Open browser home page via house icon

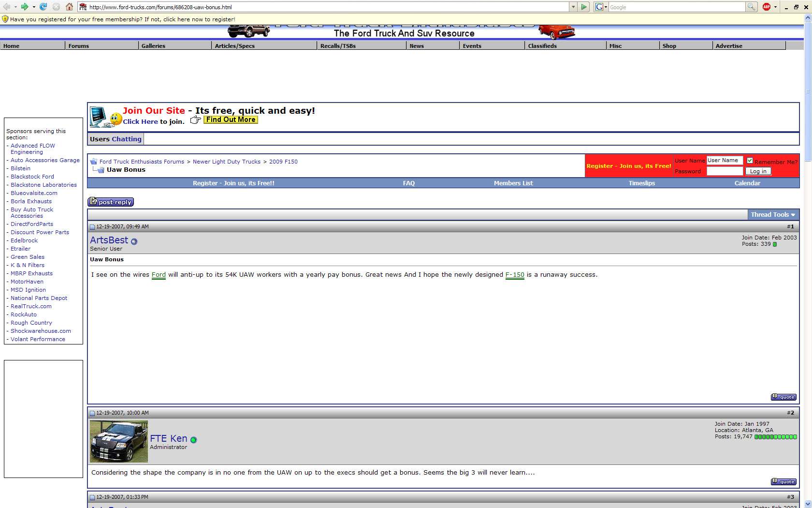(69, 7)
